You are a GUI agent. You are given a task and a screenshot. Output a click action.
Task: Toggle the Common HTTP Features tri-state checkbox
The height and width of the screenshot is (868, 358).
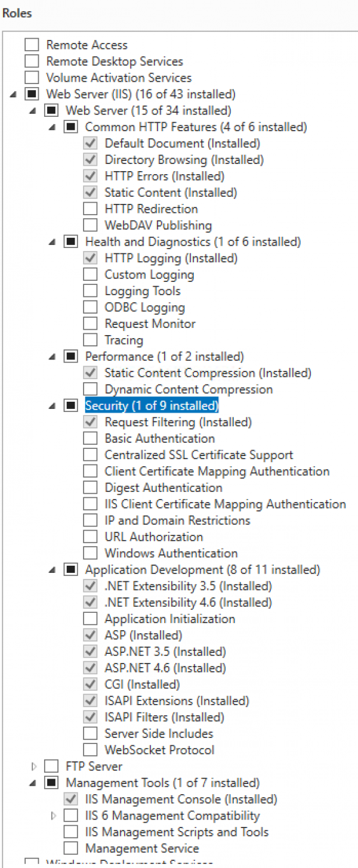[70, 127]
